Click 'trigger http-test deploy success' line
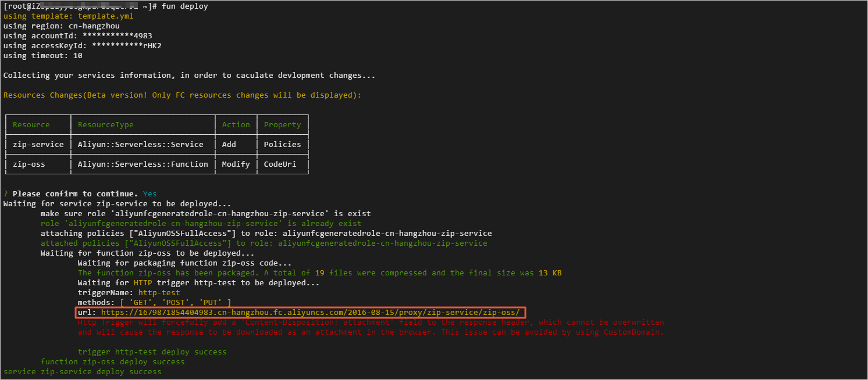This screenshot has width=868, height=380. tap(152, 352)
